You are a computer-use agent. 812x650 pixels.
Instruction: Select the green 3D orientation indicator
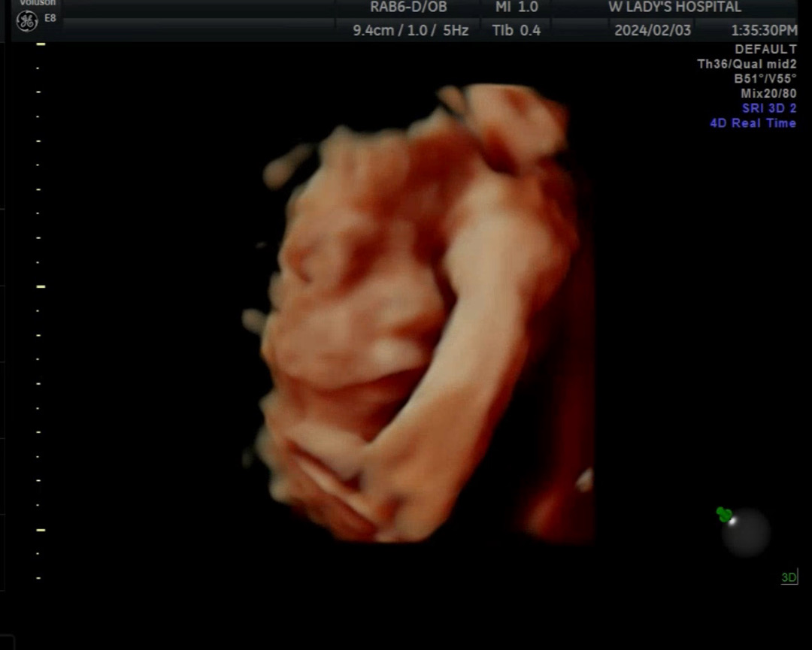click(789, 577)
